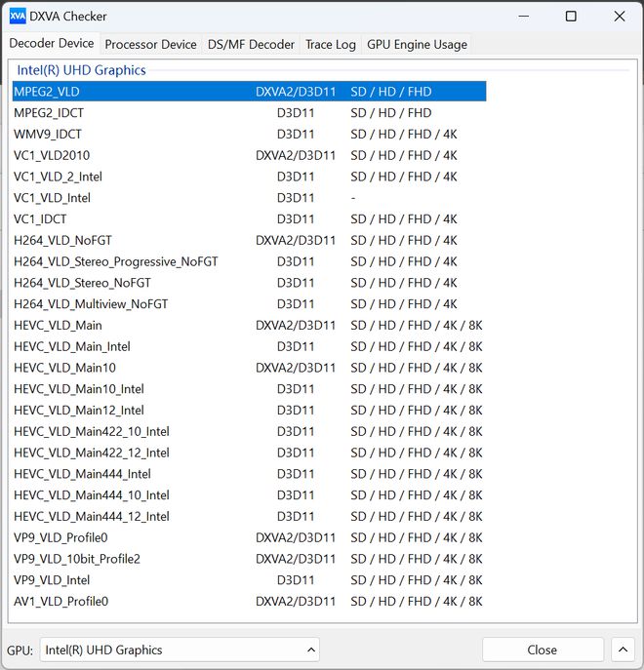
Task: Select the MPEG2_IDCT row
Action: pos(249,113)
